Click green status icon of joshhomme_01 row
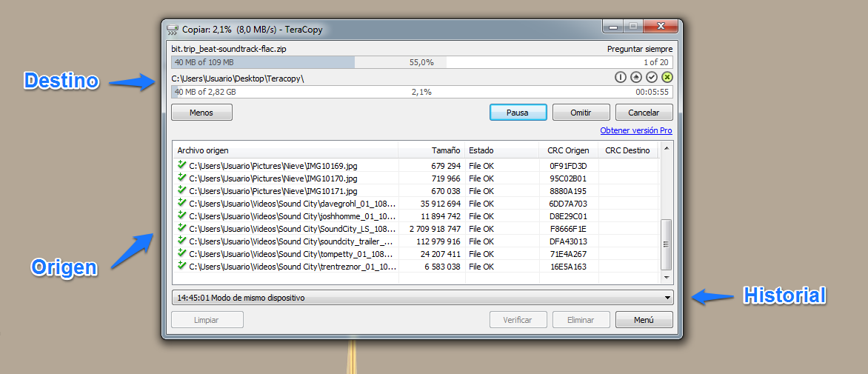 coord(181,216)
